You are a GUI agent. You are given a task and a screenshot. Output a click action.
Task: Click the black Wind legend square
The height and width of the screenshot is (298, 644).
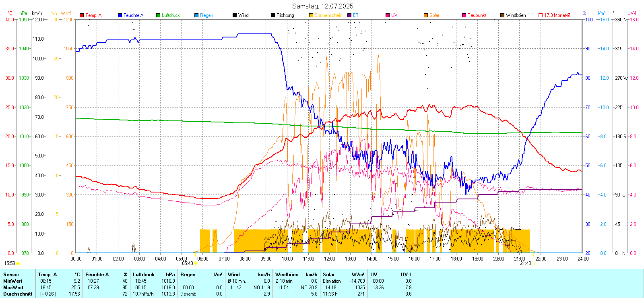pyautogui.click(x=235, y=15)
